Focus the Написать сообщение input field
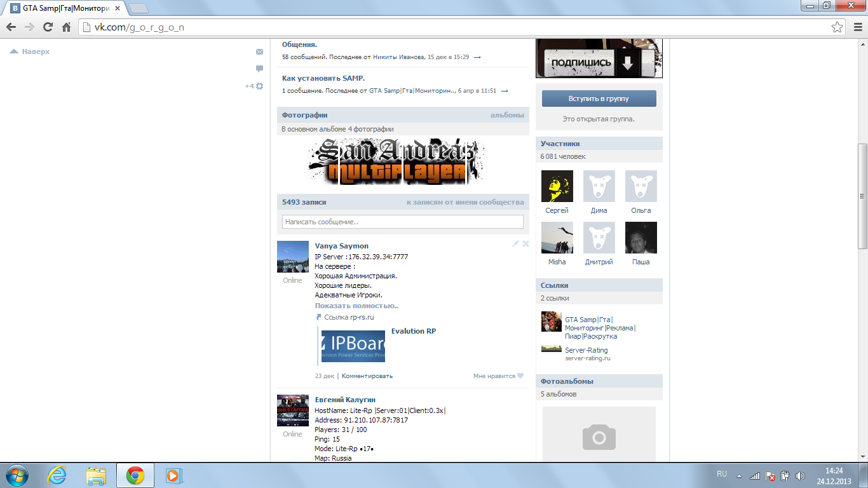The width and height of the screenshot is (868, 488). pos(403,222)
